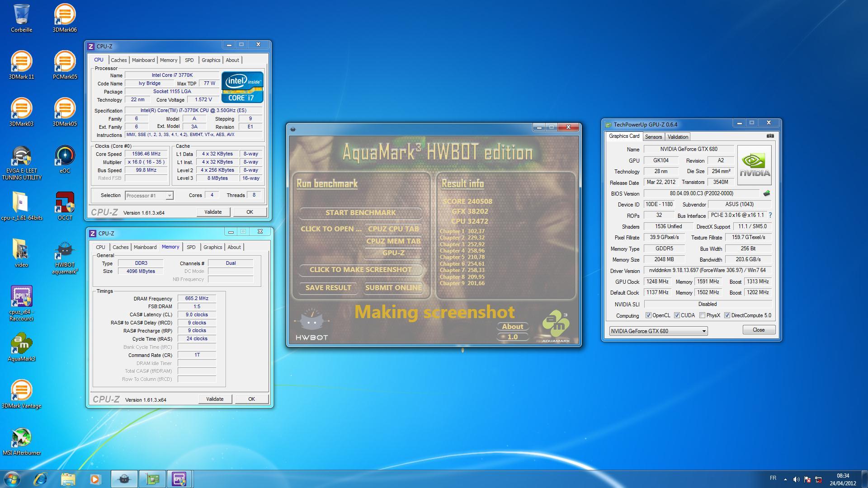This screenshot has height=488, width=868.
Task: Launch HWBOT aquamark desktop shortcut
Action: click(65, 257)
